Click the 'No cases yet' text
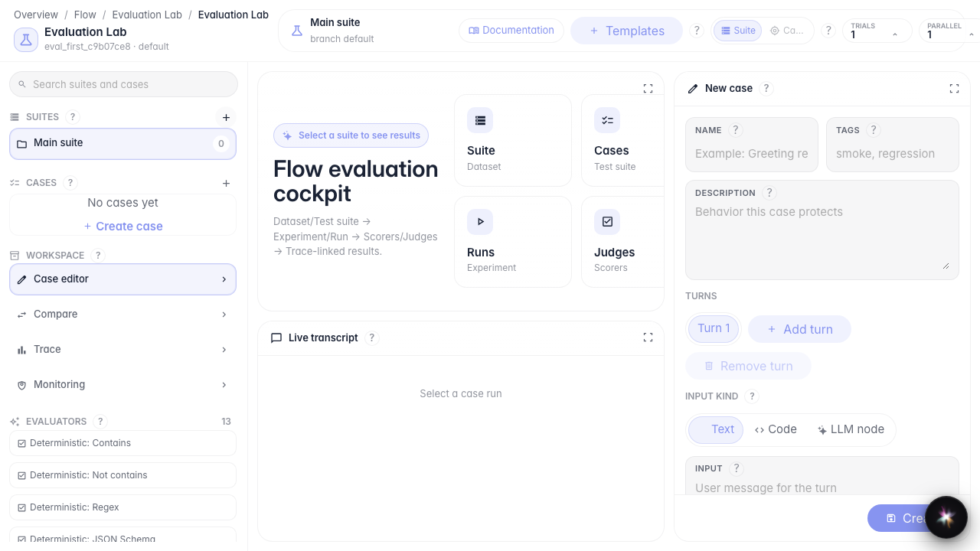Viewport: 980px width, 551px height. point(122,203)
